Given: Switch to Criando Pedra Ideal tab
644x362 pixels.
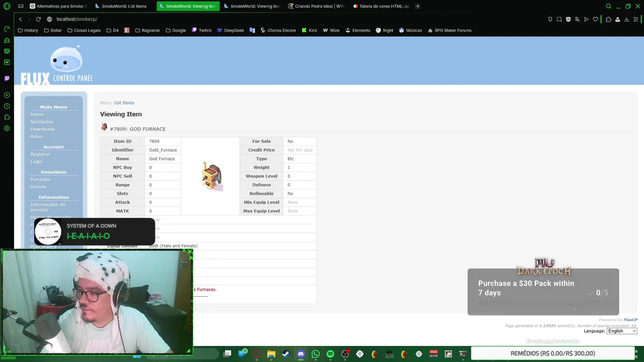Looking at the screenshot, I should pos(316,6).
